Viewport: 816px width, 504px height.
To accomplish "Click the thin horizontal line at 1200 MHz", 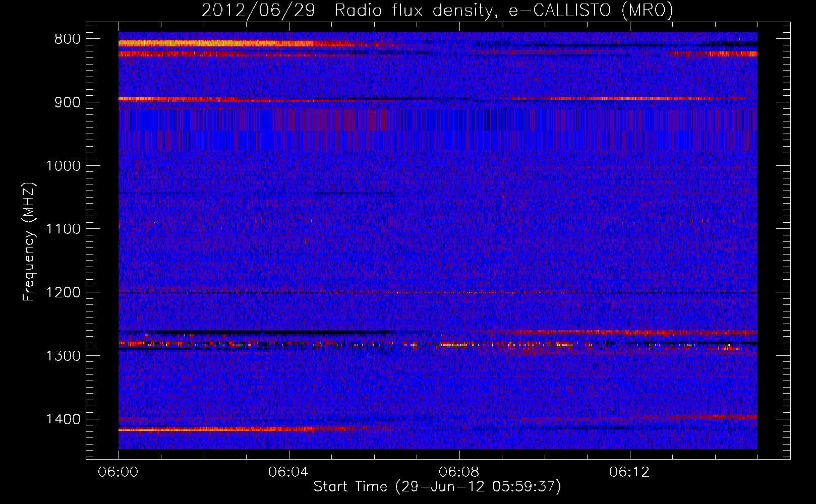I will (x=438, y=292).
